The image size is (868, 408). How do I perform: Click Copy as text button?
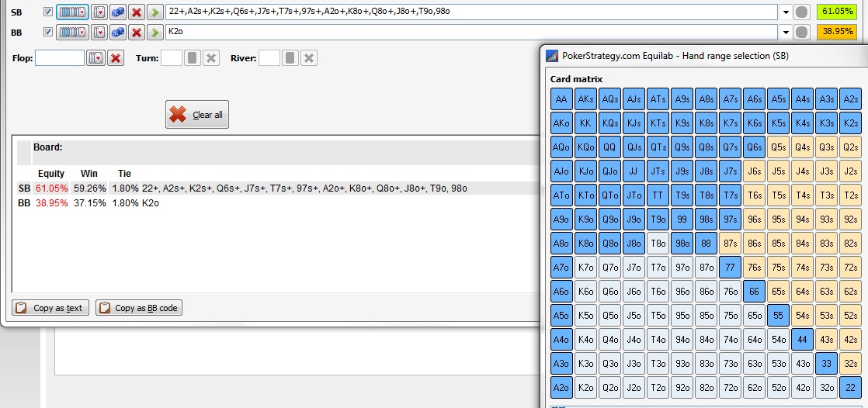click(x=50, y=308)
